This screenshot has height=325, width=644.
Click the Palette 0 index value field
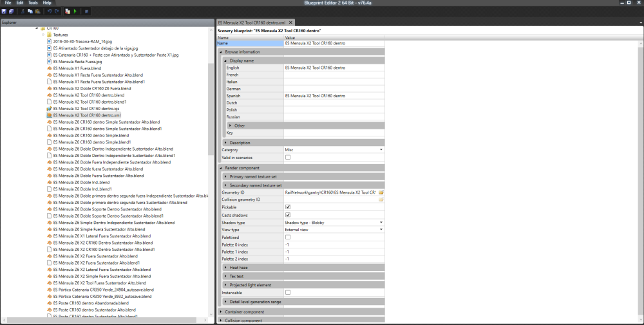pyautogui.click(x=334, y=245)
